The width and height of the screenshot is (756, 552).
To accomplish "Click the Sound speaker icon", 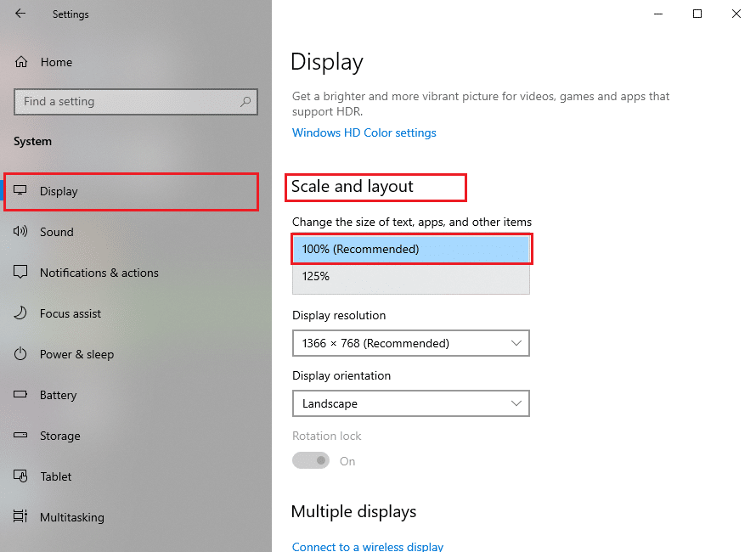I will click(x=22, y=232).
